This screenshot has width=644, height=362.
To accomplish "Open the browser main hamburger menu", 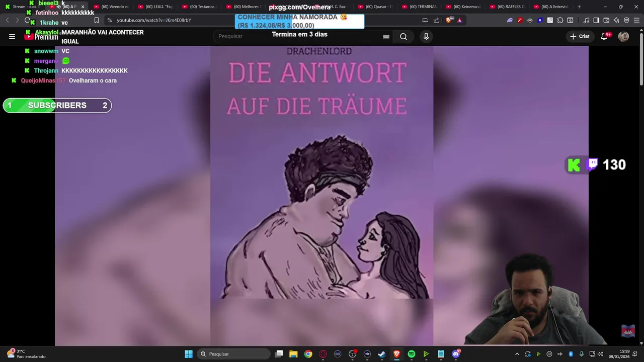I will [636, 20].
